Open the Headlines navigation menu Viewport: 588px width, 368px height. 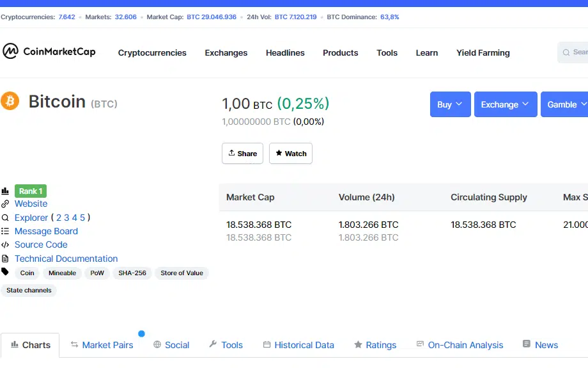coord(286,53)
